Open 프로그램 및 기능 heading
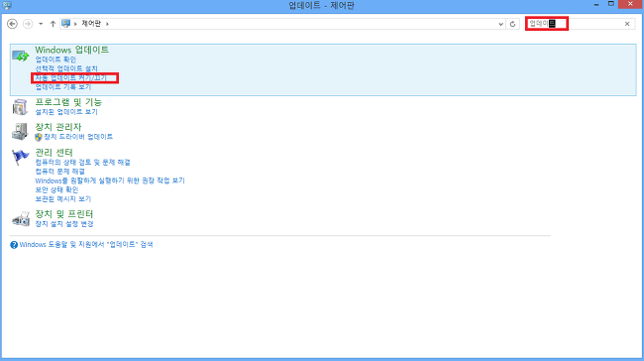Image resolution: width=644 pixels, height=361 pixels. pos(68,102)
